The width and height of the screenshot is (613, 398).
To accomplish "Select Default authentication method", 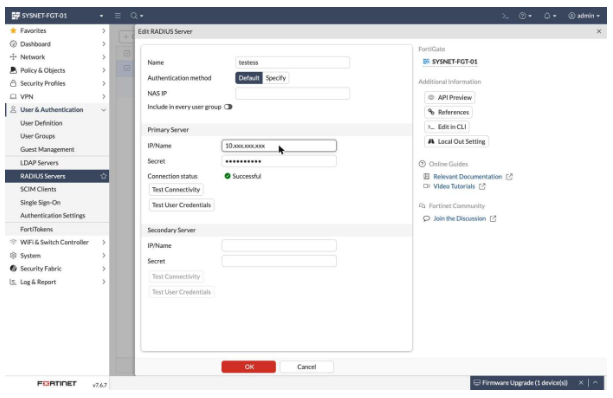I will point(249,78).
